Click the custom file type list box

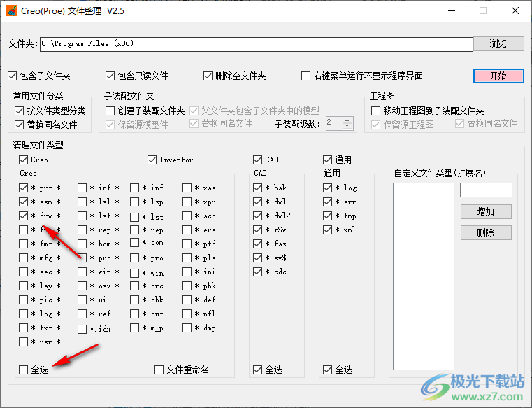tap(424, 276)
